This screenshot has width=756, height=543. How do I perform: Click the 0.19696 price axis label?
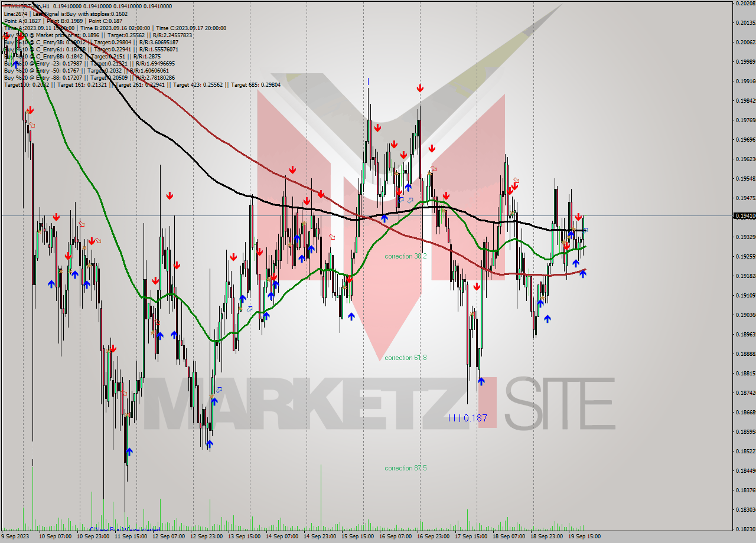[745, 139]
